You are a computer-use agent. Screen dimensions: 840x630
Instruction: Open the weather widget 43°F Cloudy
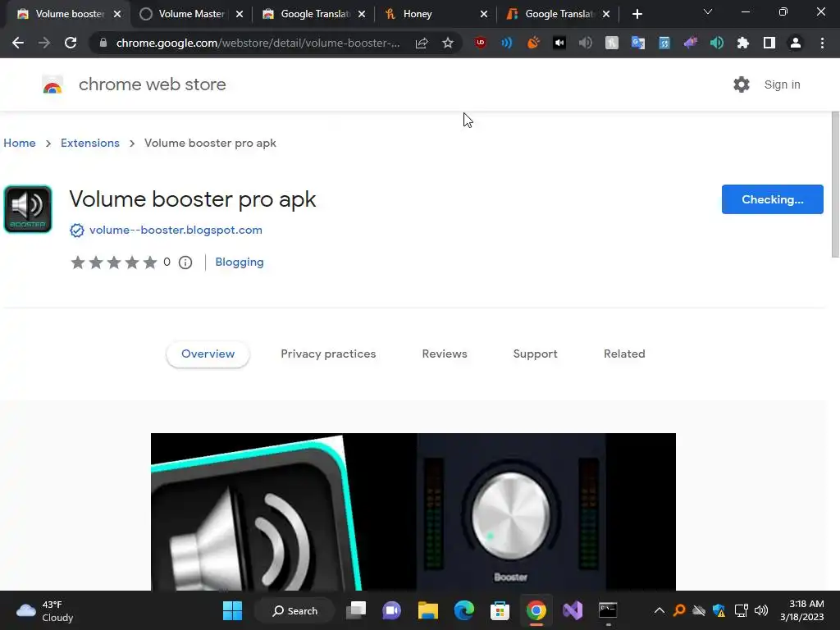click(x=46, y=611)
